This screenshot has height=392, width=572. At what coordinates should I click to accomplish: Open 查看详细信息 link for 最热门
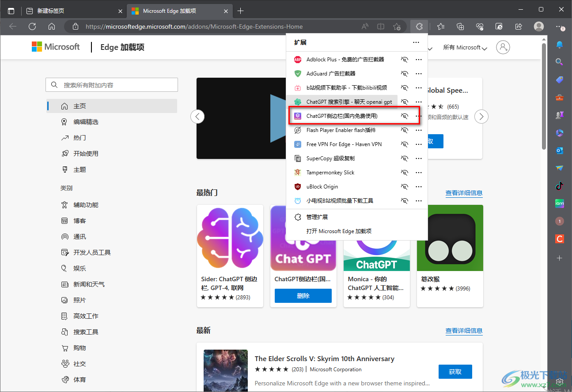(x=464, y=193)
